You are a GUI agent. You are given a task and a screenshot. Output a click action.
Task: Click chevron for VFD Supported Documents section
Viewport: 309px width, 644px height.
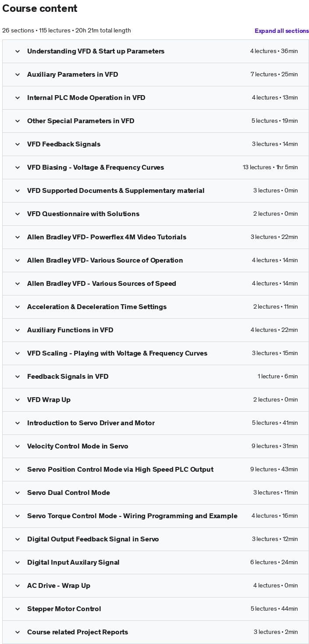tap(18, 191)
